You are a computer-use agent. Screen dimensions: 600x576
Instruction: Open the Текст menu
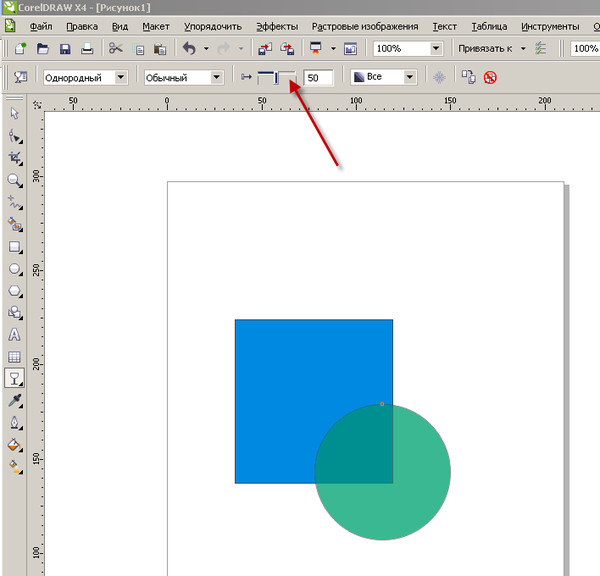click(444, 26)
